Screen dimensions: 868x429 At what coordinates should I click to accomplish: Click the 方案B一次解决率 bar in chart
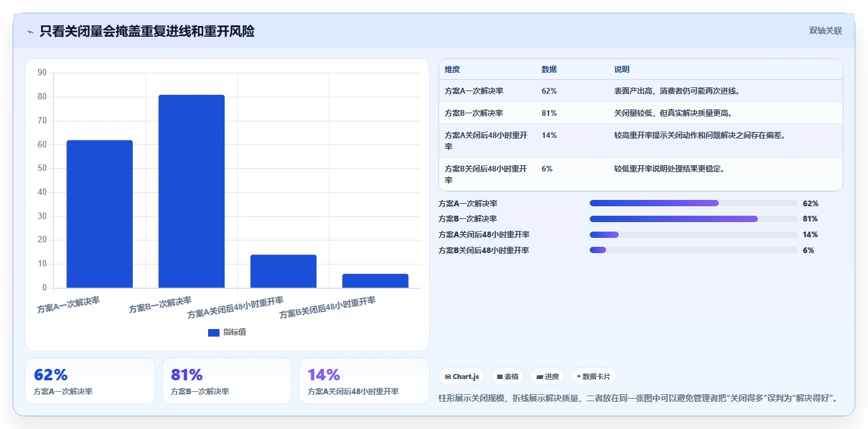[x=192, y=191]
